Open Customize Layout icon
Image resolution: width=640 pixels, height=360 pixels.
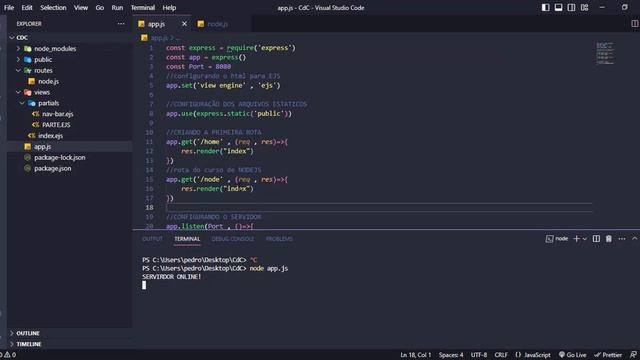[x=584, y=7]
